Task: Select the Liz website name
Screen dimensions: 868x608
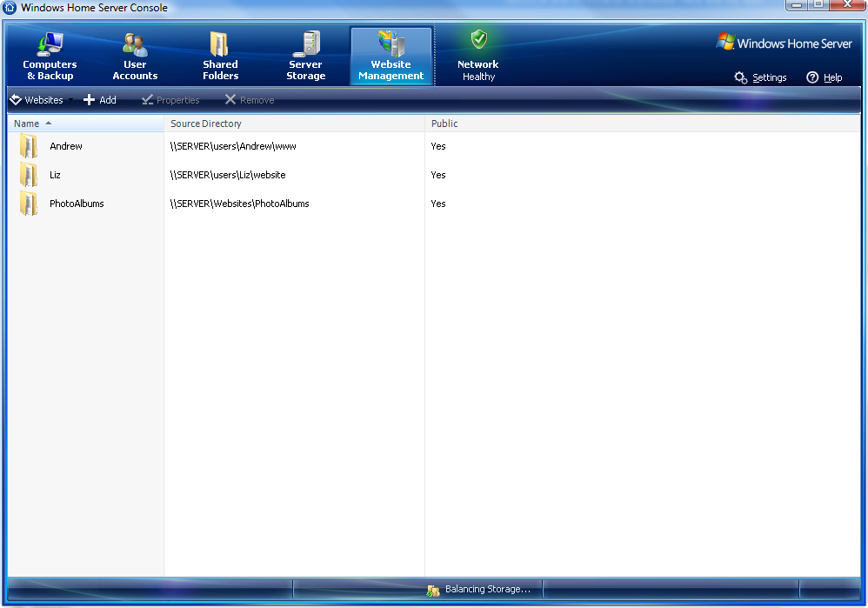Action: pyautogui.click(x=55, y=175)
